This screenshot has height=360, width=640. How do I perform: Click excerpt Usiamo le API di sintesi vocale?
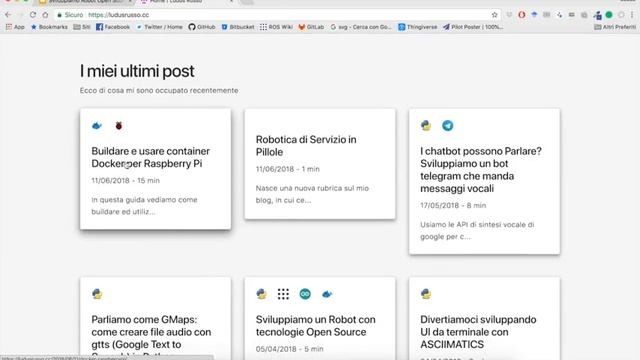click(x=477, y=231)
